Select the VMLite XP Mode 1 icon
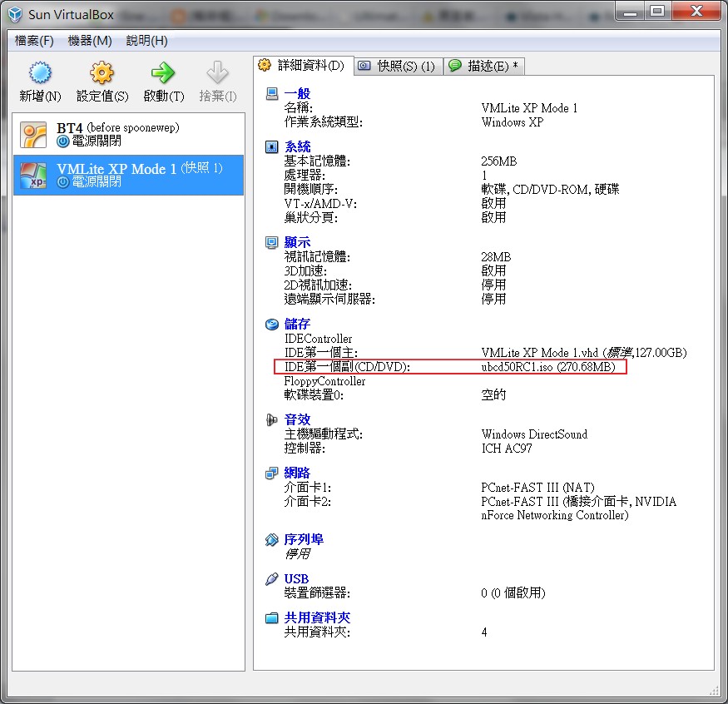Viewport: 728px width, 704px height. 33,175
